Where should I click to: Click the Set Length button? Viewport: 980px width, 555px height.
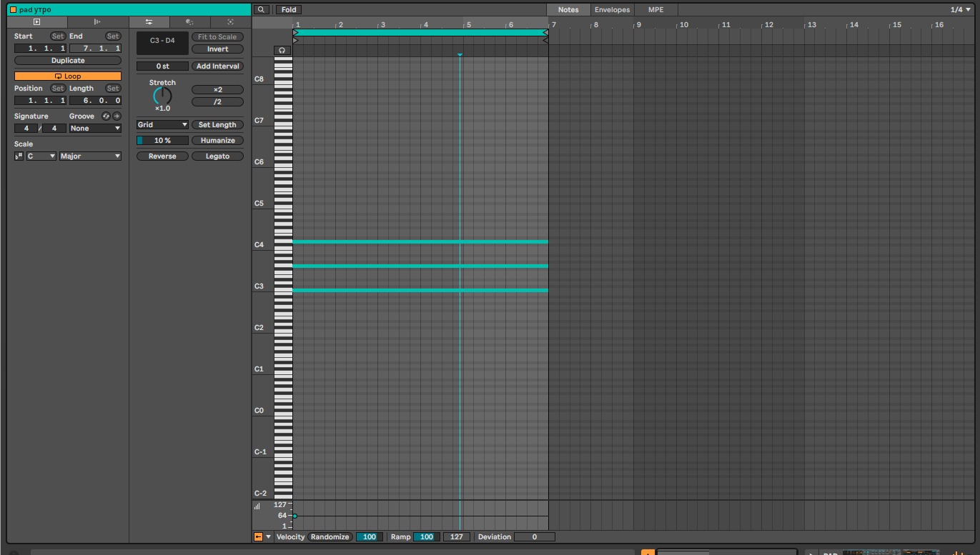218,125
